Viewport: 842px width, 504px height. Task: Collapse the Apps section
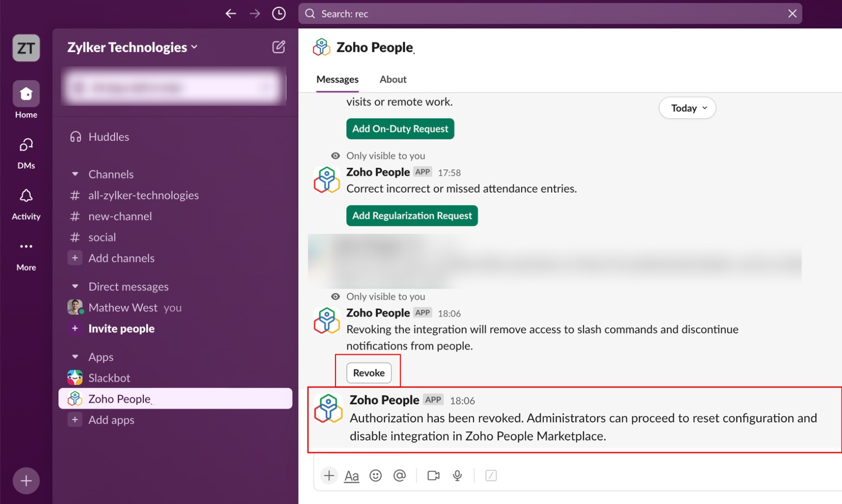click(x=75, y=357)
